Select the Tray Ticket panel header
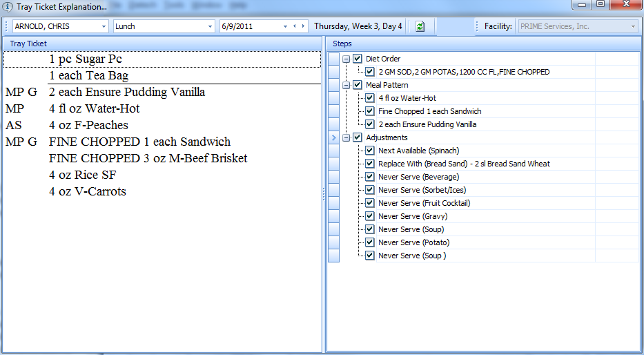 pyautogui.click(x=163, y=44)
